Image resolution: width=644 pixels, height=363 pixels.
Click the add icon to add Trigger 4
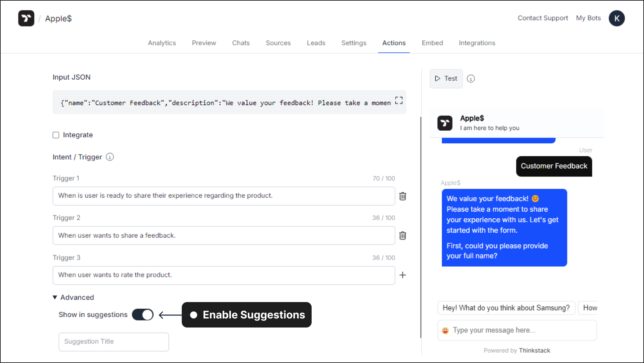(402, 275)
